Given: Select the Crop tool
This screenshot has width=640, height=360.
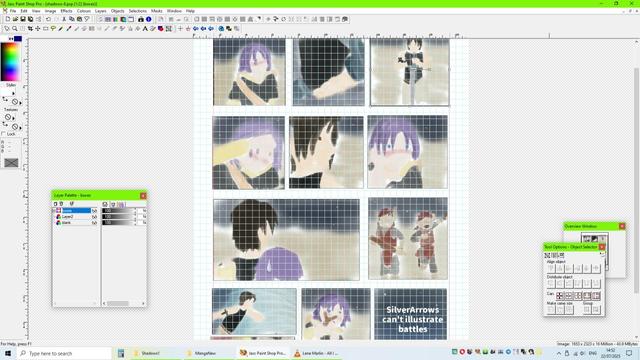Looking at the screenshot, I should coord(30,29).
